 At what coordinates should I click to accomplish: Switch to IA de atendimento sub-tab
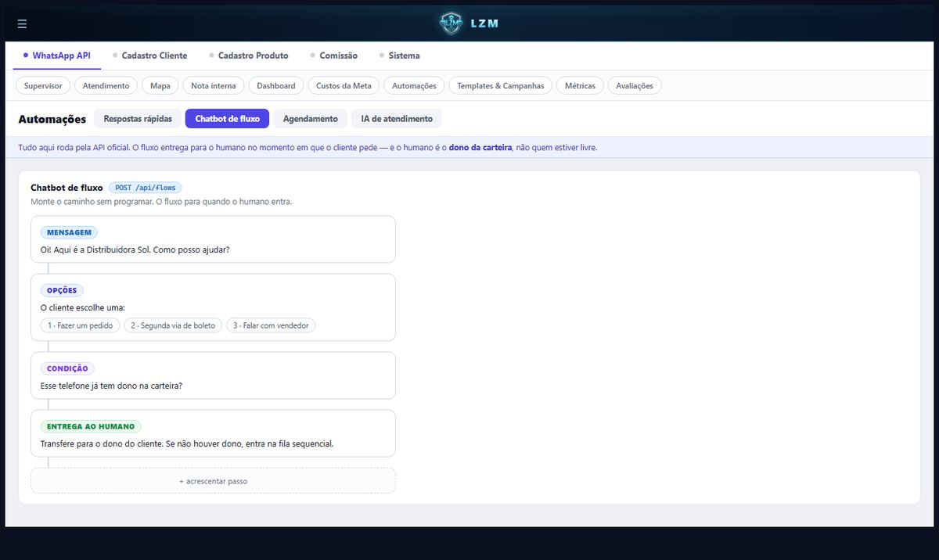tap(397, 118)
